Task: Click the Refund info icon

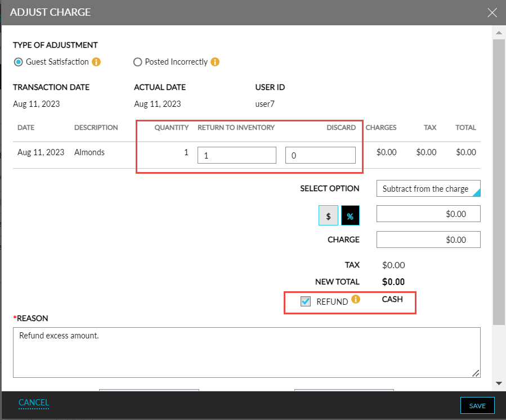Action: click(x=356, y=299)
